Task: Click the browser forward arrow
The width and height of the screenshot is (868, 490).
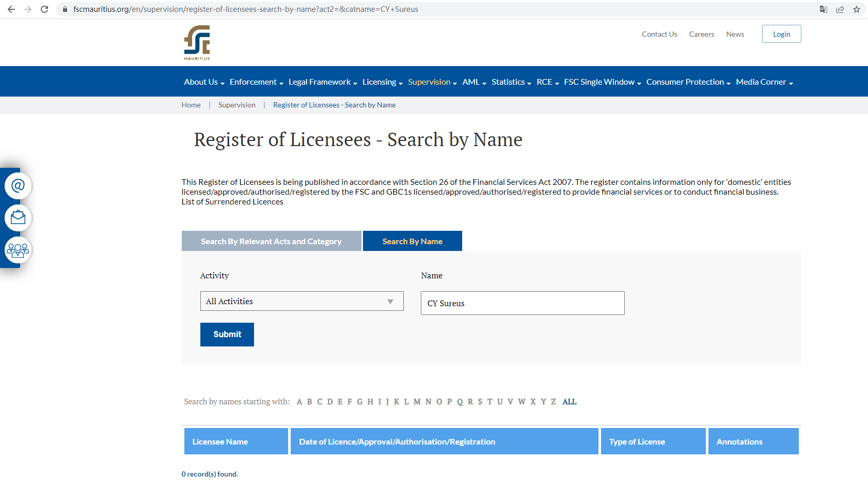Action: pyautogui.click(x=28, y=9)
